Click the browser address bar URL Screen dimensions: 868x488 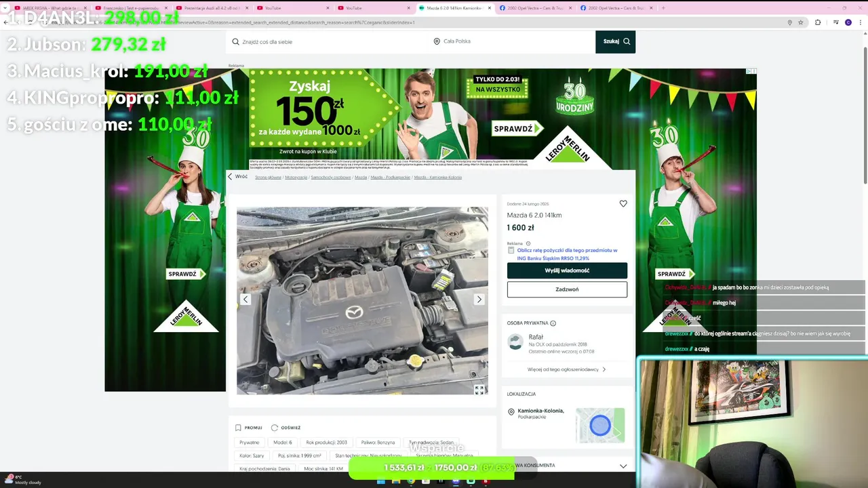(x=407, y=22)
